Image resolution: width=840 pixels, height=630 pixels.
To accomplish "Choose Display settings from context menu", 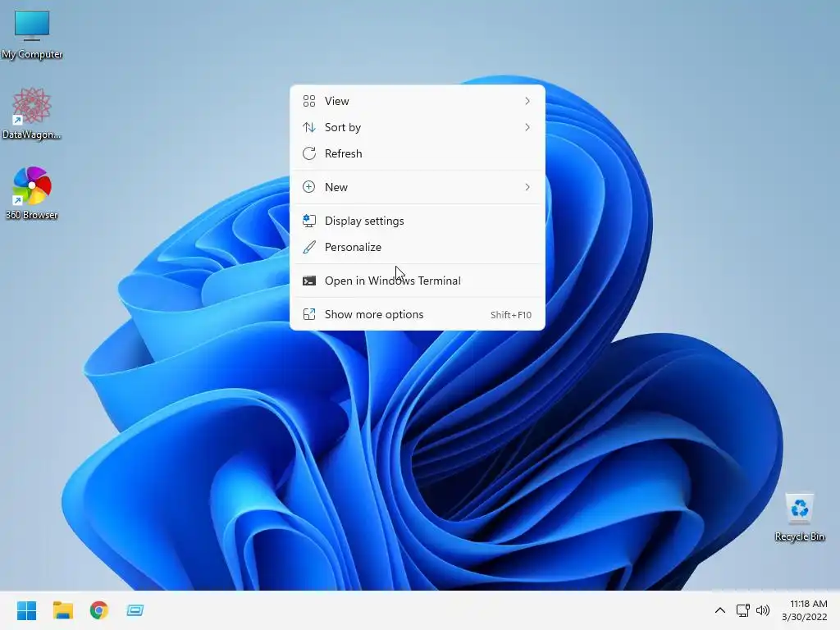I will [x=418, y=221].
